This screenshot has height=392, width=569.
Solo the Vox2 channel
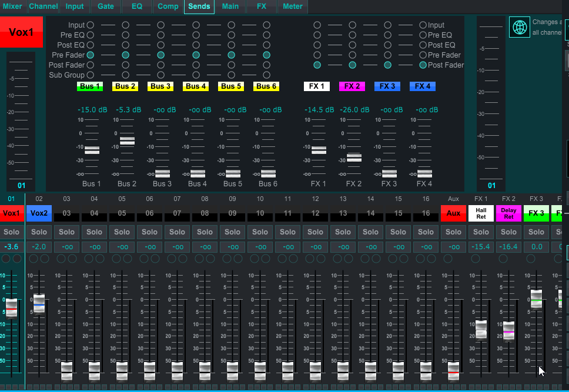coord(39,232)
